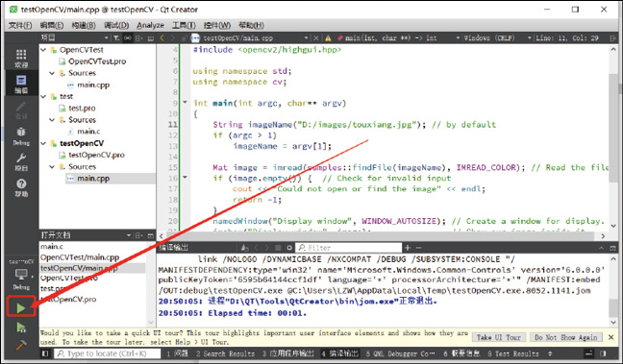
Task: Click the compile output Filter field
Action: pos(348,248)
